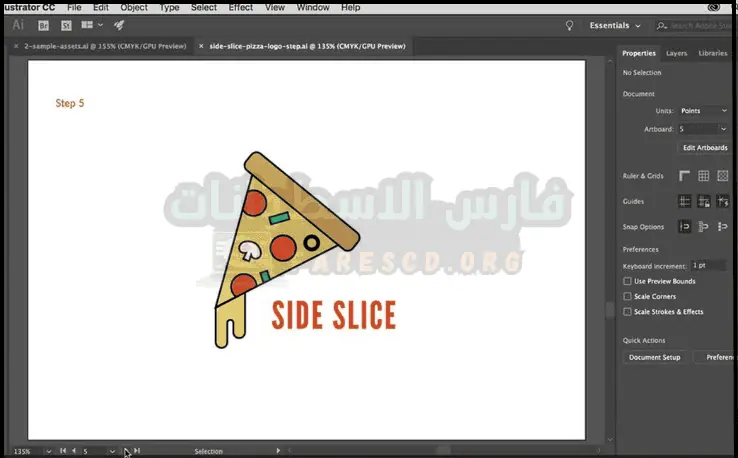Click the Lock Guides icon
This screenshot has width=738, height=458.
tap(704, 201)
